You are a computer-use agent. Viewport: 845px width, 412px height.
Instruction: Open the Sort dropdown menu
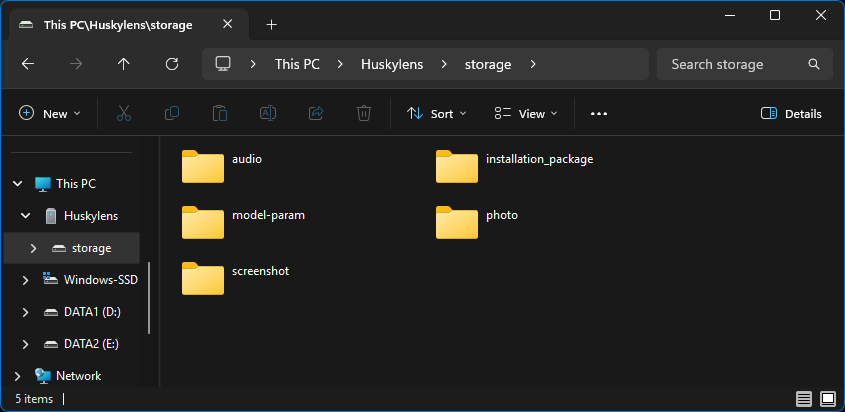tap(437, 114)
